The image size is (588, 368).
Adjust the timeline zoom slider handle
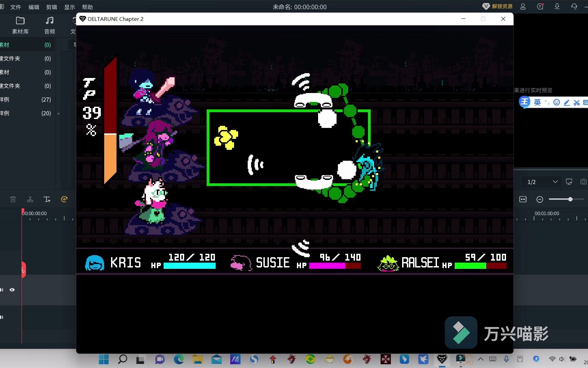[x=570, y=199]
